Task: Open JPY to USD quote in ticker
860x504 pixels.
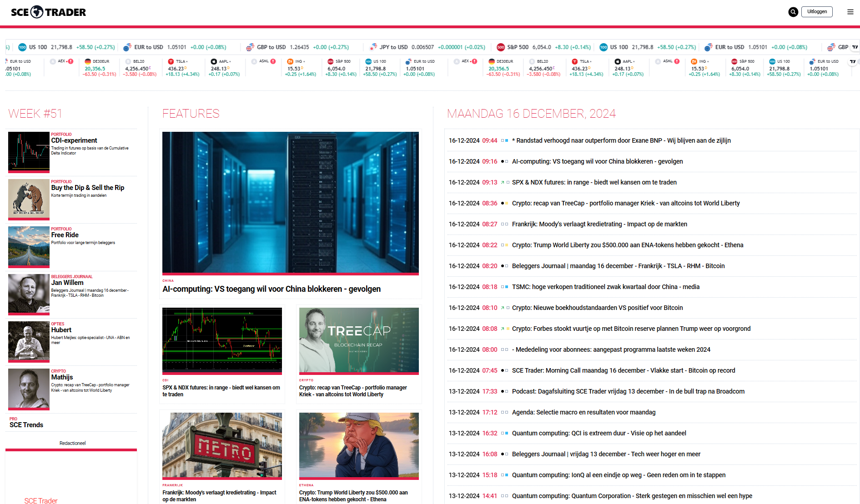Action: (x=427, y=47)
